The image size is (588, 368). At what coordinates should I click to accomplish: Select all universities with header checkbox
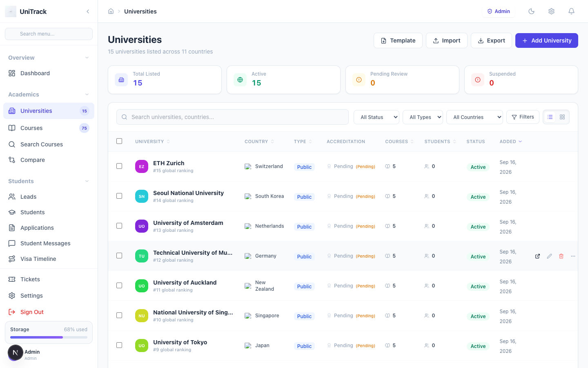(119, 141)
